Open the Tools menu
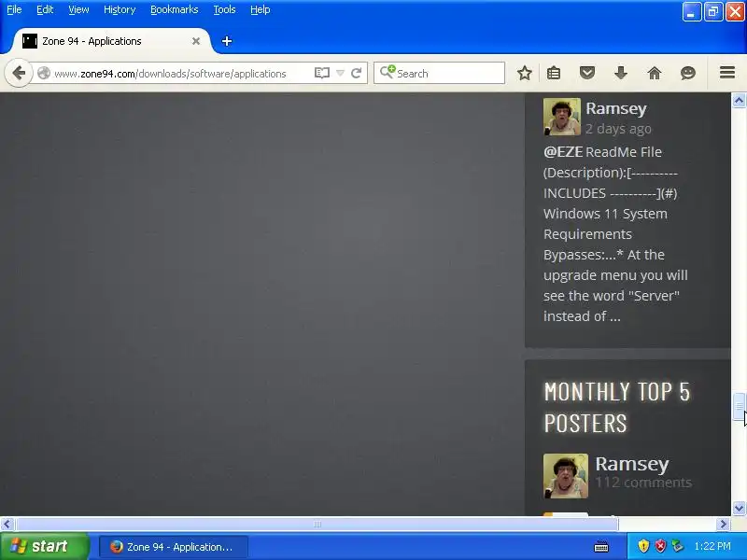The image size is (747, 560). tap(224, 9)
